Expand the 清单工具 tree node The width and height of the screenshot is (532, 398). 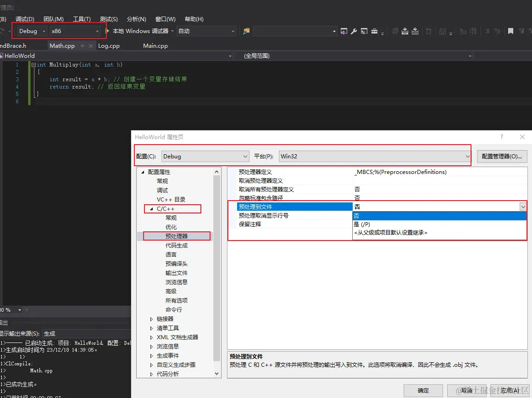[x=151, y=328]
